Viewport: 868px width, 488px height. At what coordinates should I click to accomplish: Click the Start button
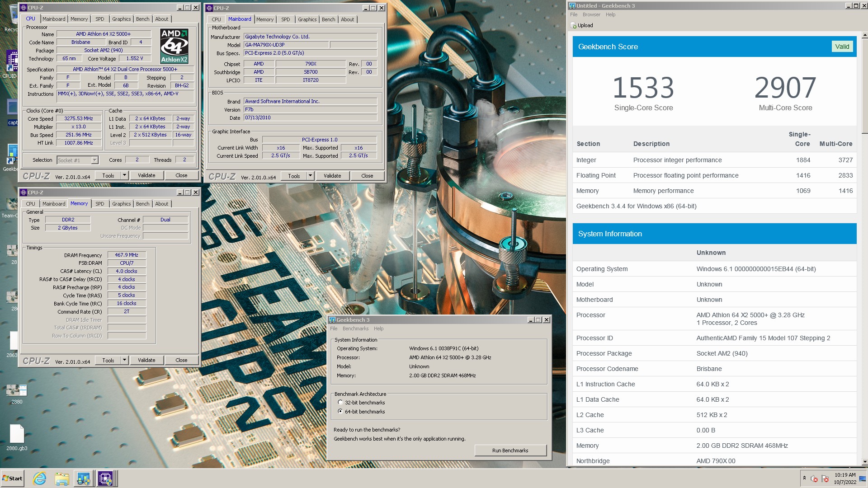12,478
